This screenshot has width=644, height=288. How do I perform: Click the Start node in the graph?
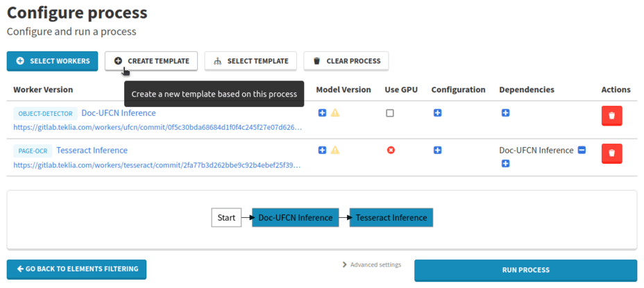pos(226,218)
